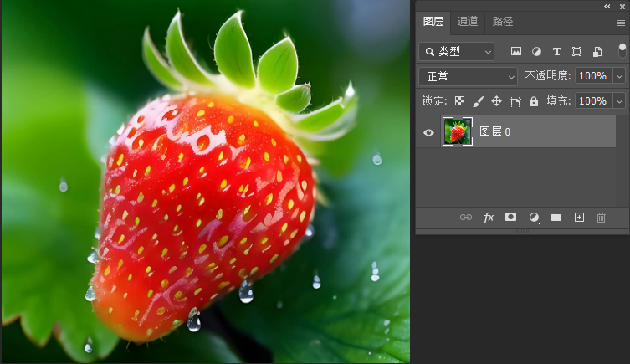Click the 不透明度 label

click(x=548, y=76)
